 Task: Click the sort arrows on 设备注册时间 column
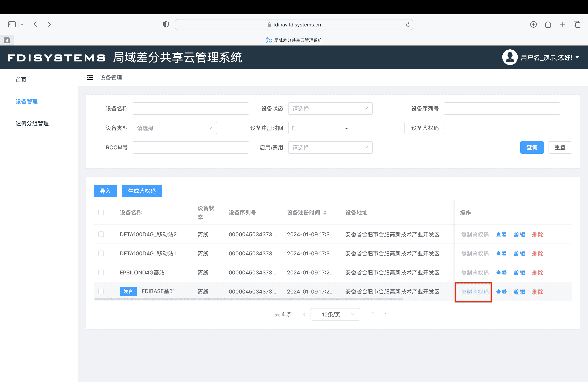pos(325,213)
